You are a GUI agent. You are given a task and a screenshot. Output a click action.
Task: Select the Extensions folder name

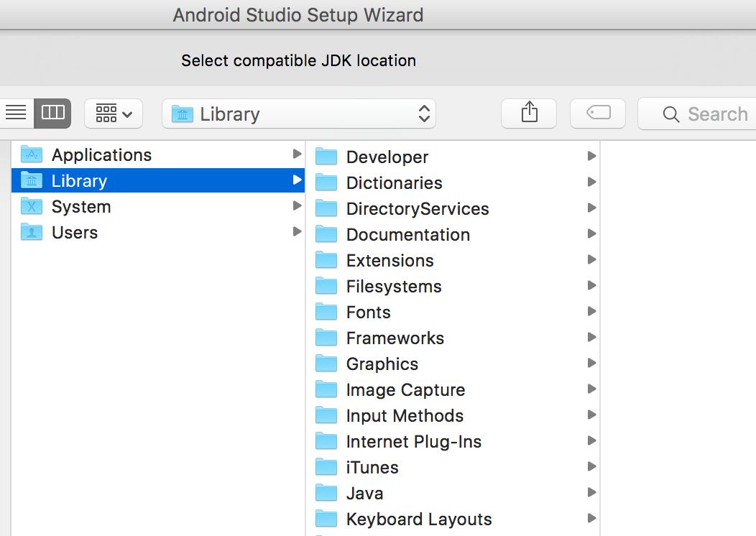[390, 261]
